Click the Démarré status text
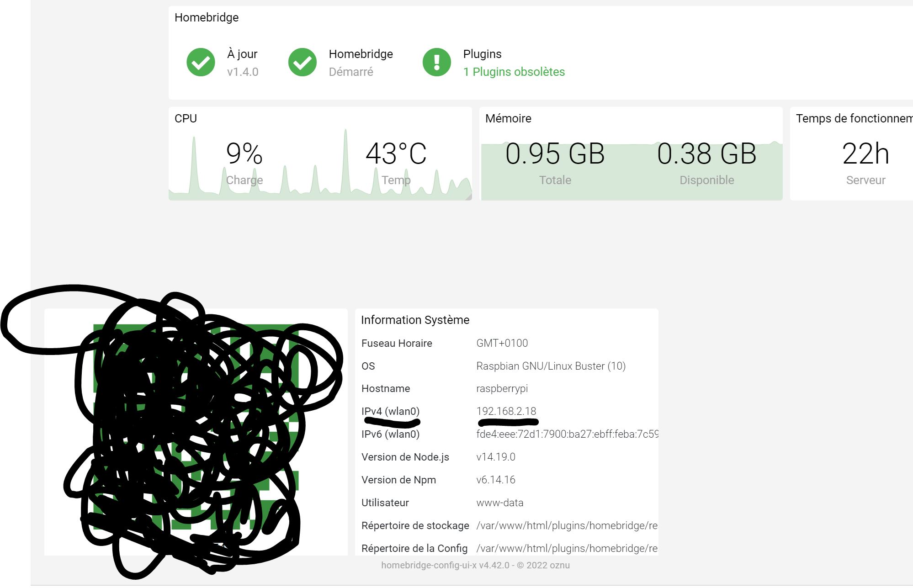Image resolution: width=913 pixels, height=588 pixels. [x=351, y=72]
